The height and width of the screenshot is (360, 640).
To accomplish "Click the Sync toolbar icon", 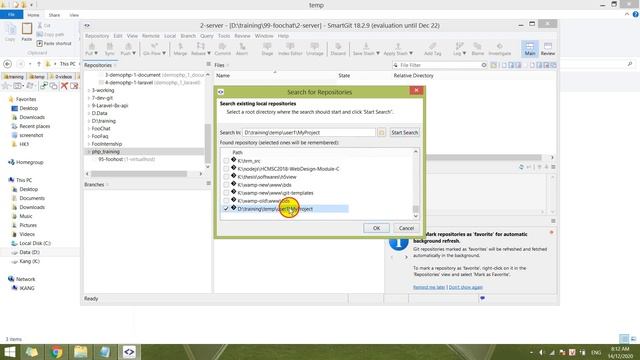I will coord(109,49).
